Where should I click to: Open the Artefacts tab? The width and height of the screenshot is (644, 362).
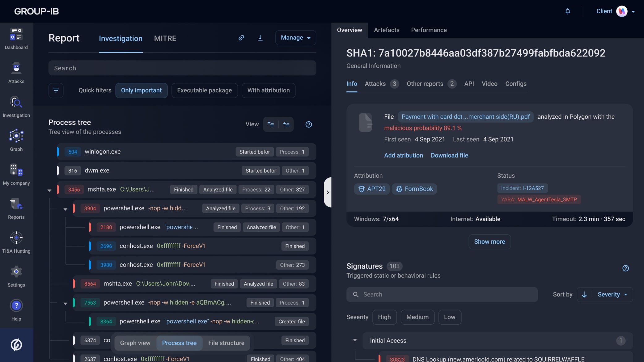click(387, 30)
